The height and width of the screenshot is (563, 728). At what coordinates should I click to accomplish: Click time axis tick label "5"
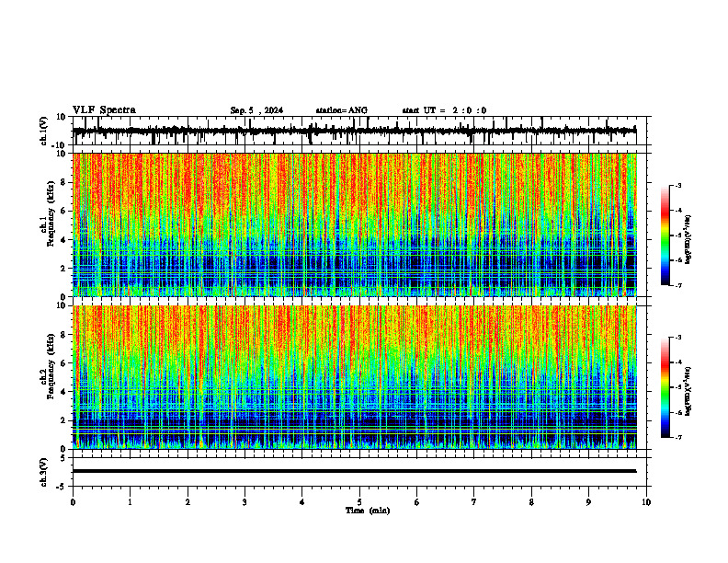(x=359, y=502)
